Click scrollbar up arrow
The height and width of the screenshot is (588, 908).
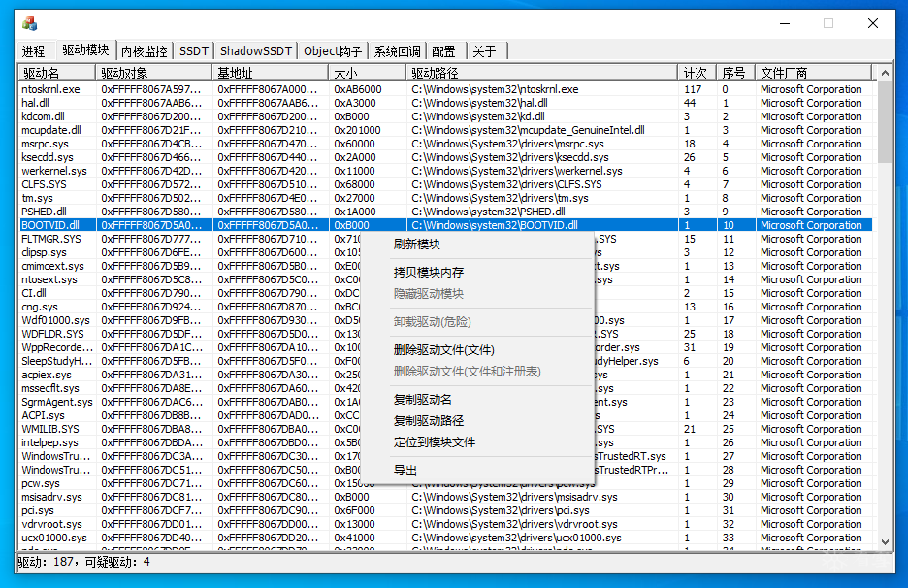tap(885, 73)
